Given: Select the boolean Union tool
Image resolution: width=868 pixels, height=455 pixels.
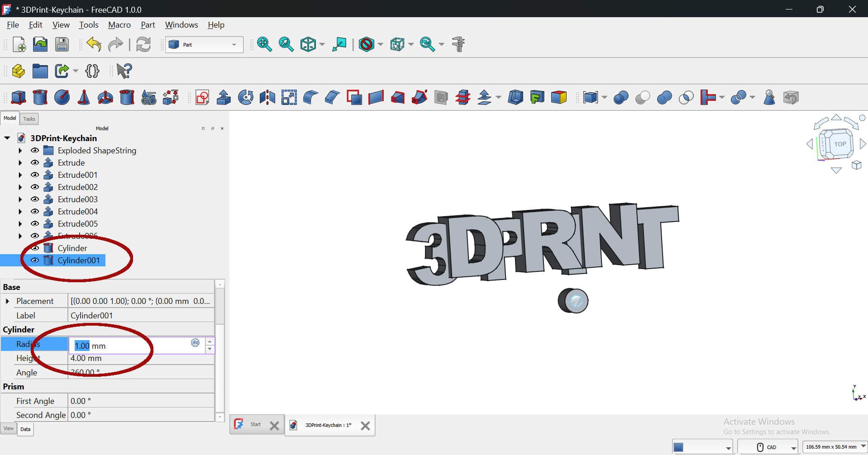Looking at the screenshot, I should (664, 97).
